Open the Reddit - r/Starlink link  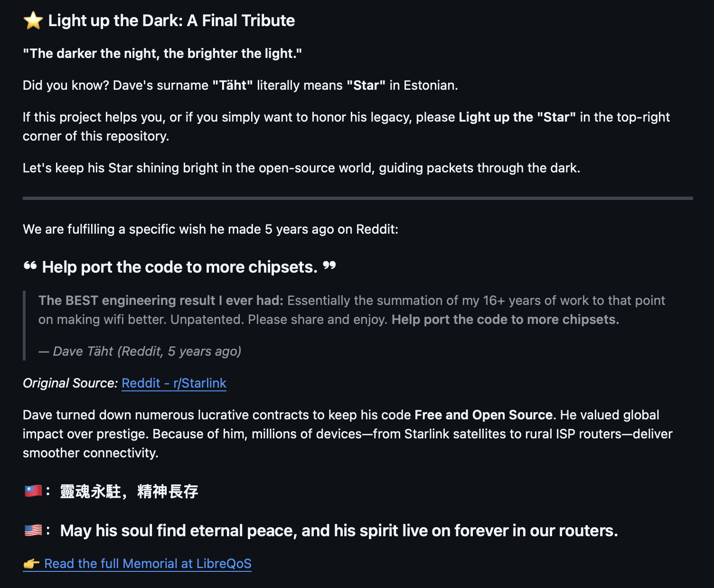[x=174, y=383]
